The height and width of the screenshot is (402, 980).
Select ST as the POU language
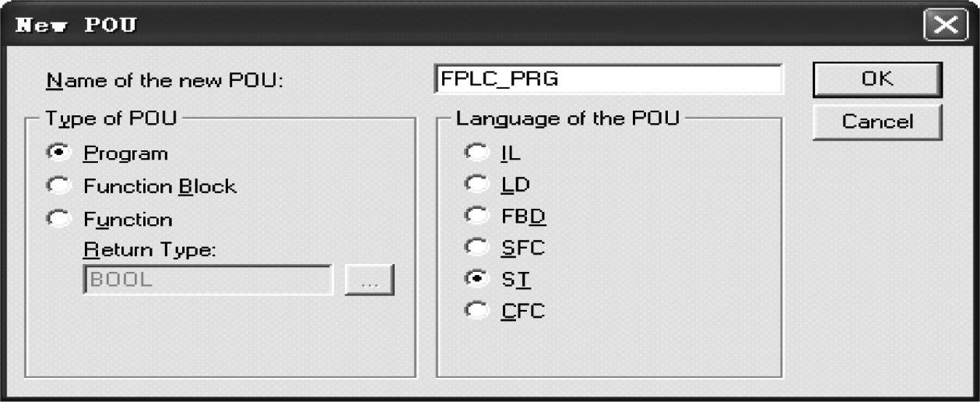click(475, 279)
